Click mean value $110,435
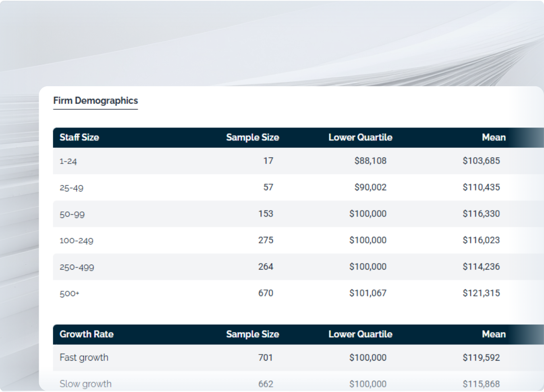 point(481,187)
